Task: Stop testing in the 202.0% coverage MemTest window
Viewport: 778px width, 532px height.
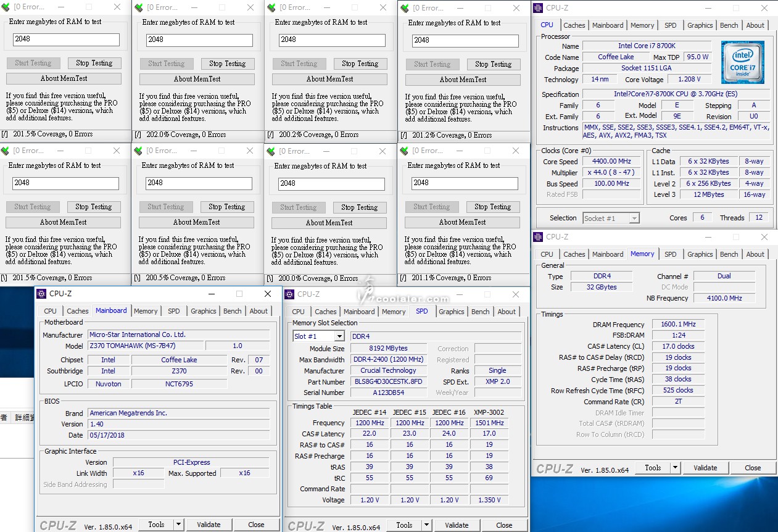Action: point(227,64)
